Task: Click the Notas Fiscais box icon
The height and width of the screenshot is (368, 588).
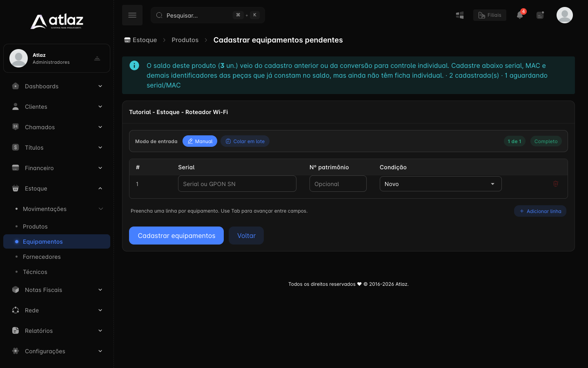Action: point(16,289)
